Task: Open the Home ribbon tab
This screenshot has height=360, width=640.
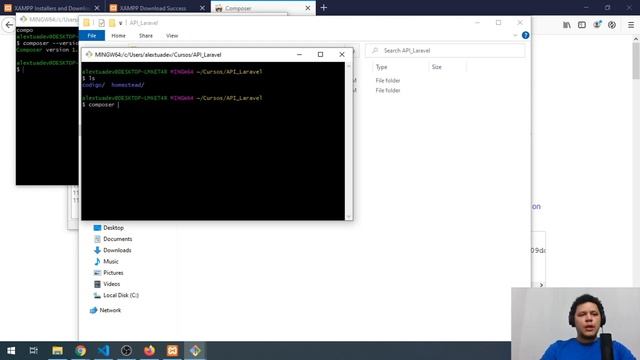Action: pyautogui.click(x=118, y=36)
